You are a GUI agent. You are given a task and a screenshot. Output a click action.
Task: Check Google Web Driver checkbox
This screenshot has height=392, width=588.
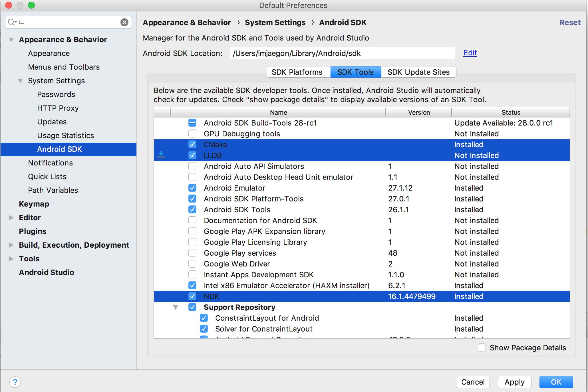pyautogui.click(x=192, y=264)
